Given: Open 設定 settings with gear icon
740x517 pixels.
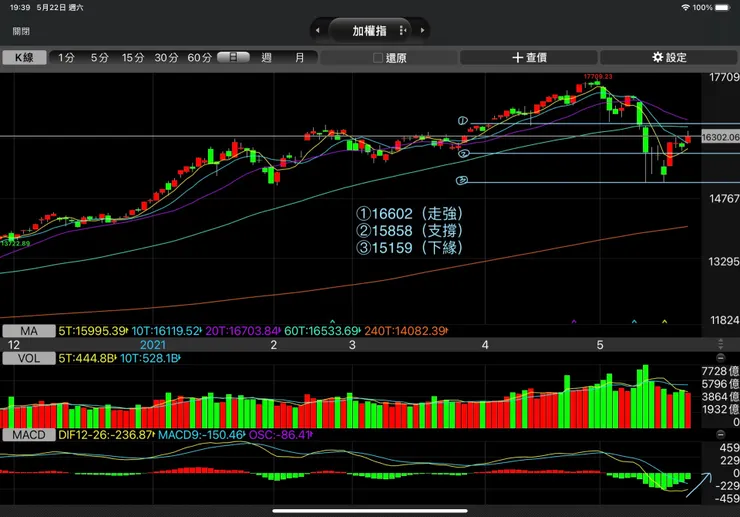Looking at the screenshot, I should [x=669, y=58].
